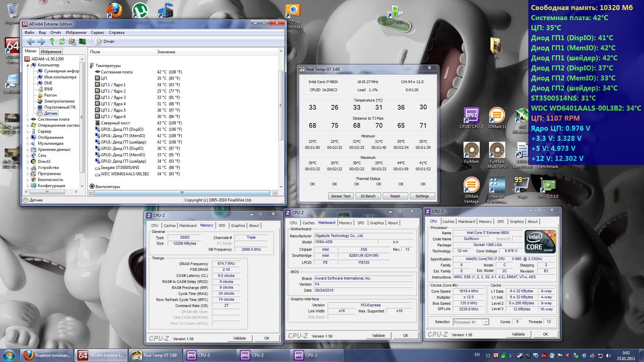Collapse the Компьютер tree node
The height and width of the screenshot is (362, 644).
click(x=28, y=65)
